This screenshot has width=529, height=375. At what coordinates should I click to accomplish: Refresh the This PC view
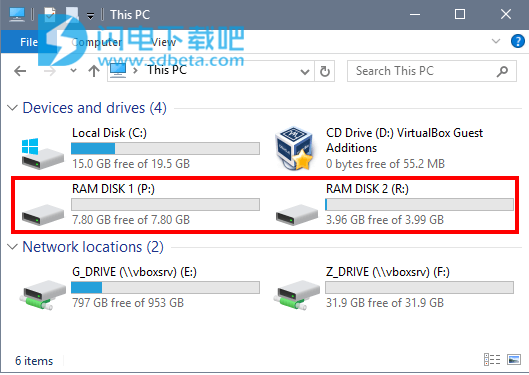pyautogui.click(x=325, y=71)
